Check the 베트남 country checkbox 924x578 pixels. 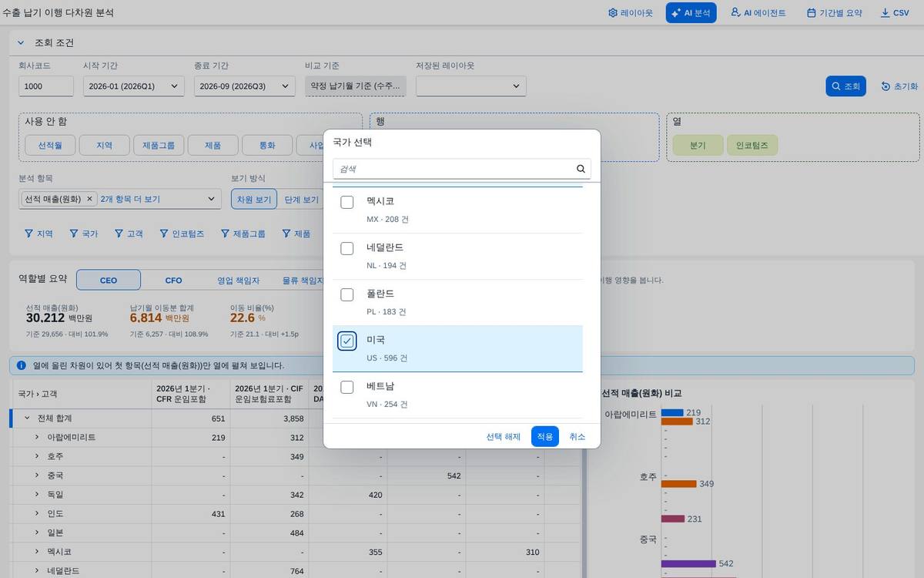click(347, 387)
